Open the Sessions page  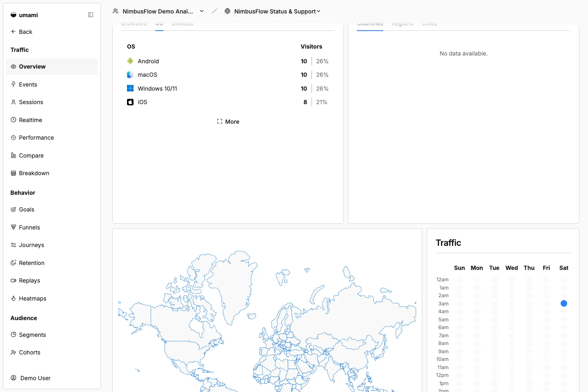click(x=52, y=102)
